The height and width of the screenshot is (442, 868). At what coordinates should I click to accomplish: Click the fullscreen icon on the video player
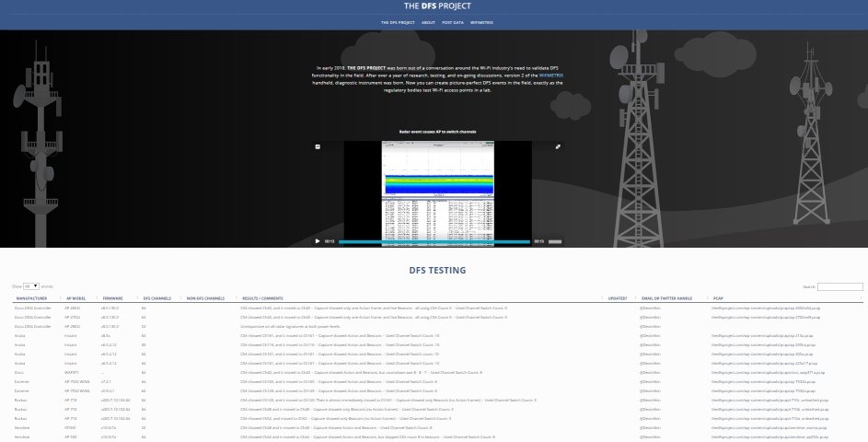pos(558,146)
